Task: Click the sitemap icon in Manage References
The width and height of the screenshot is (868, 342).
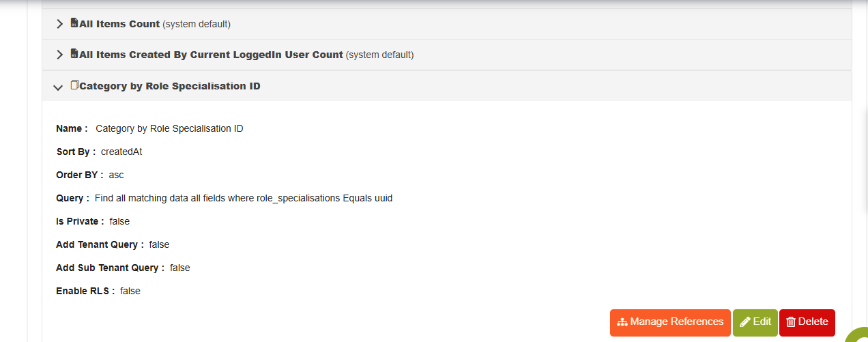Action: pyautogui.click(x=622, y=322)
